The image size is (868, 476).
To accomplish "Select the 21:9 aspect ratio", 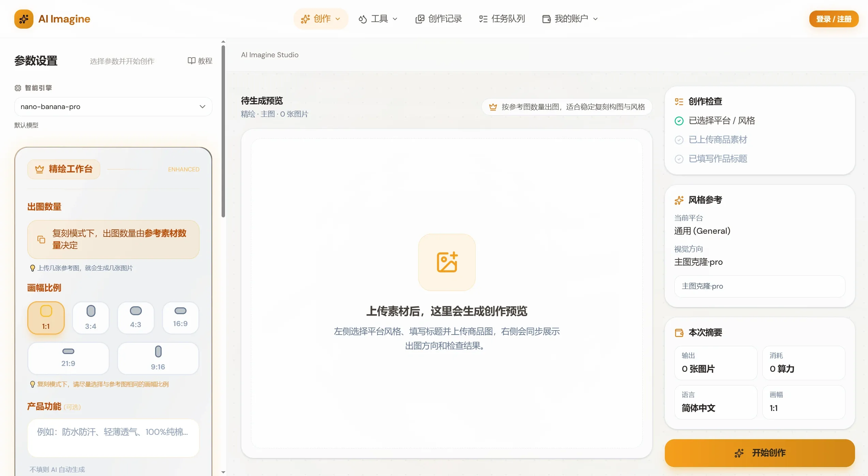I will (x=68, y=358).
